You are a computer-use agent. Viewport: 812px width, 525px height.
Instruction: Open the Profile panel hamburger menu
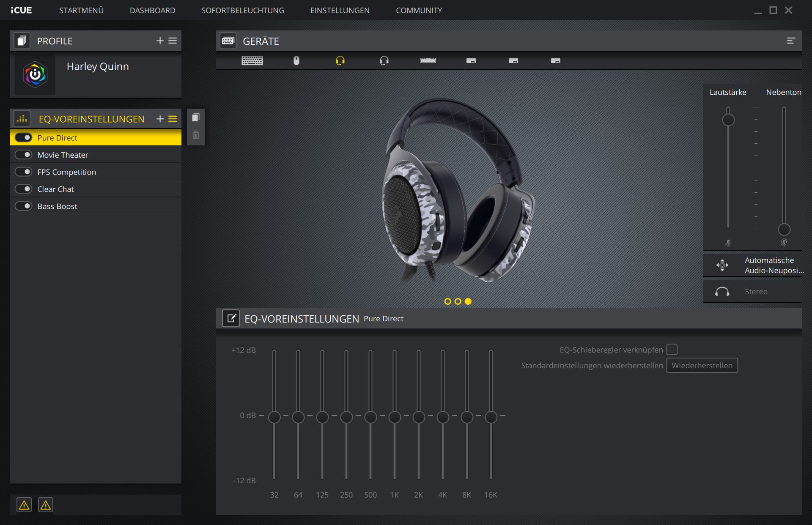point(173,41)
